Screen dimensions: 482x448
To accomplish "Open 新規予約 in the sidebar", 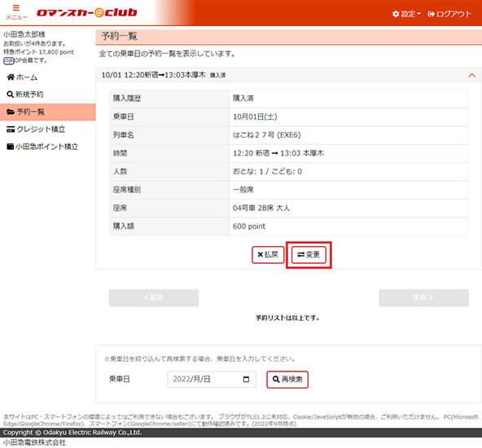I will point(25,94).
